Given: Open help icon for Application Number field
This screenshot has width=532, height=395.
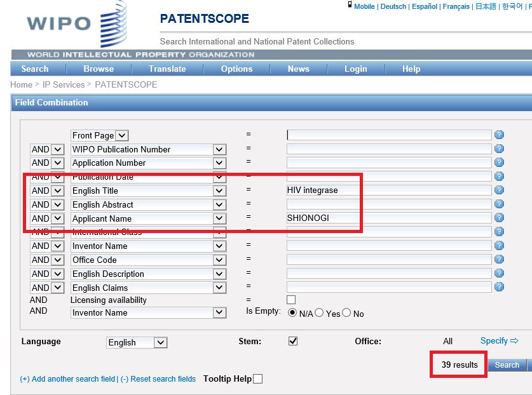Looking at the screenshot, I should click(499, 163).
